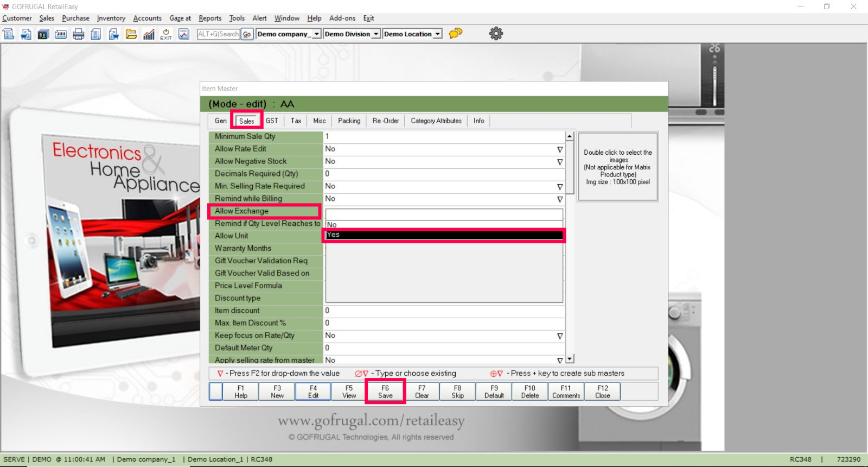
Task: Click the Decimals Required (Qty) value field
Action: point(444,174)
